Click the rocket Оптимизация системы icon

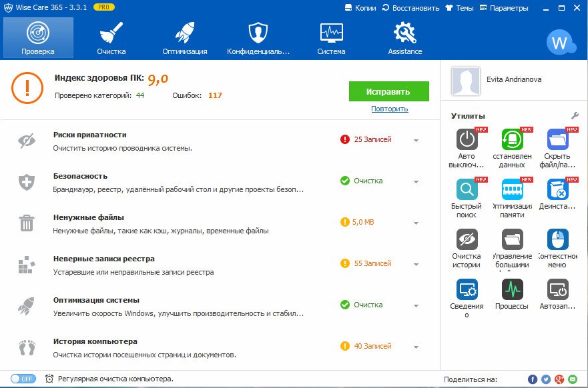26,306
